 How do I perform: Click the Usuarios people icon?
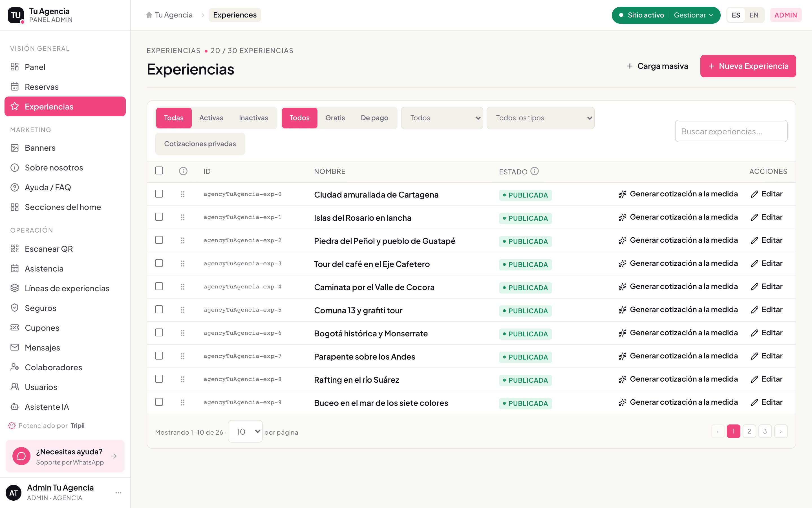[14, 387]
